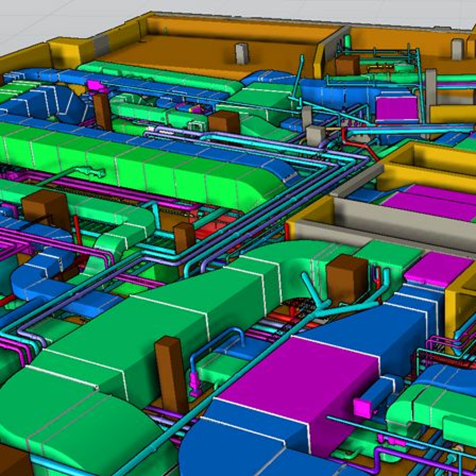Viewport: 476px width, 476px height.
Task: Click the magenta equipment box near the top right
Action: tap(396, 108)
